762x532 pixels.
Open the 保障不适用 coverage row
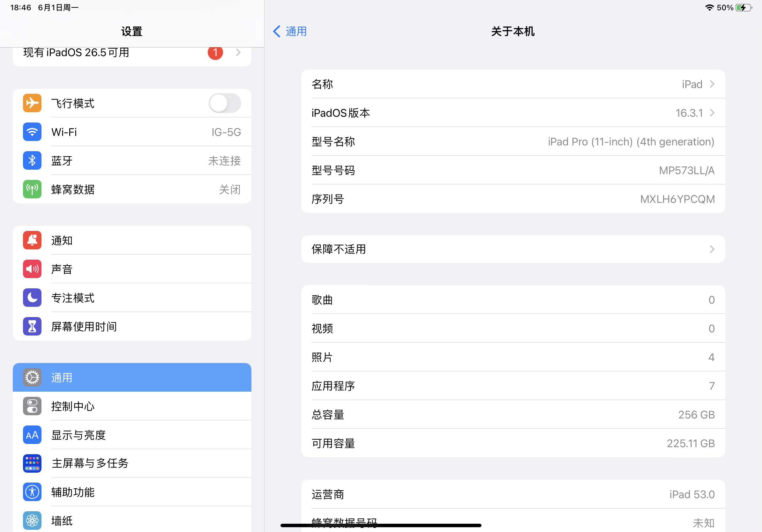(x=513, y=249)
